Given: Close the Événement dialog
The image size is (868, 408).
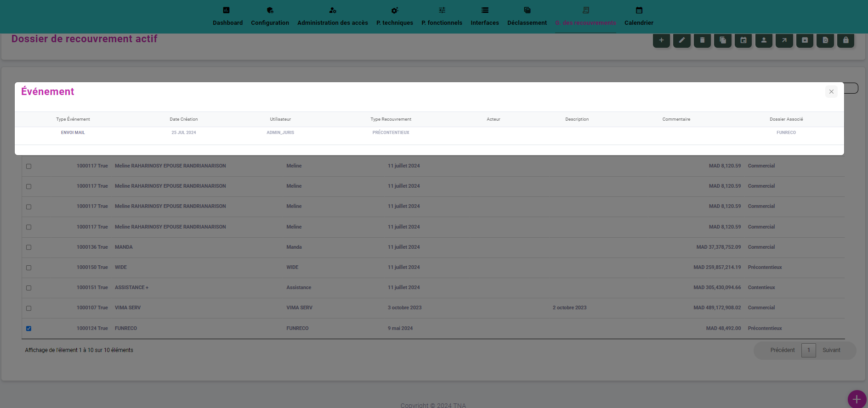Looking at the screenshot, I should (x=831, y=92).
